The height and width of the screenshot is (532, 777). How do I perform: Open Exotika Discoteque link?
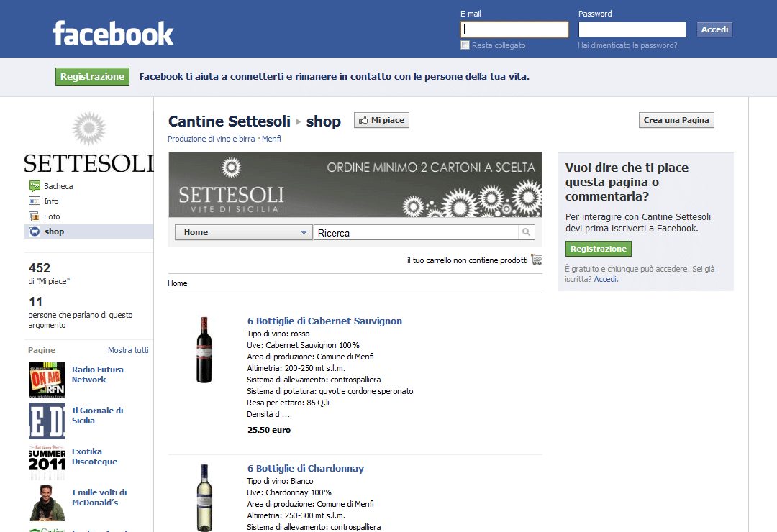[x=95, y=457]
